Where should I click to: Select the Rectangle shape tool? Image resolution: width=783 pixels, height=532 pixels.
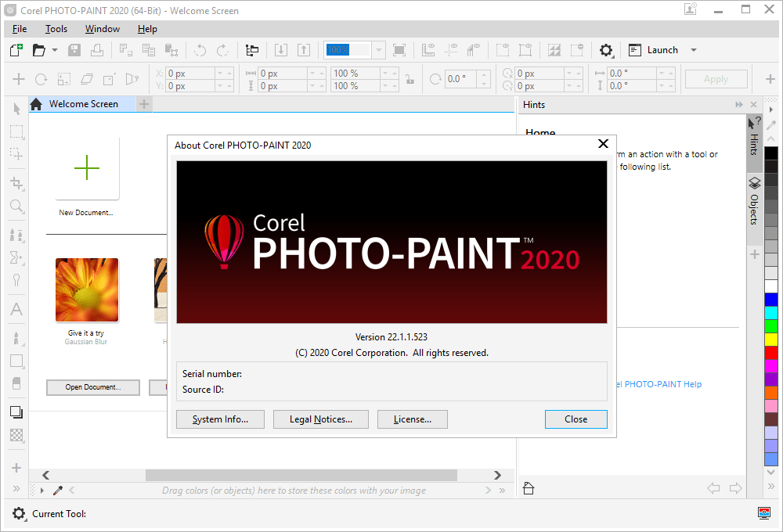coord(16,361)
